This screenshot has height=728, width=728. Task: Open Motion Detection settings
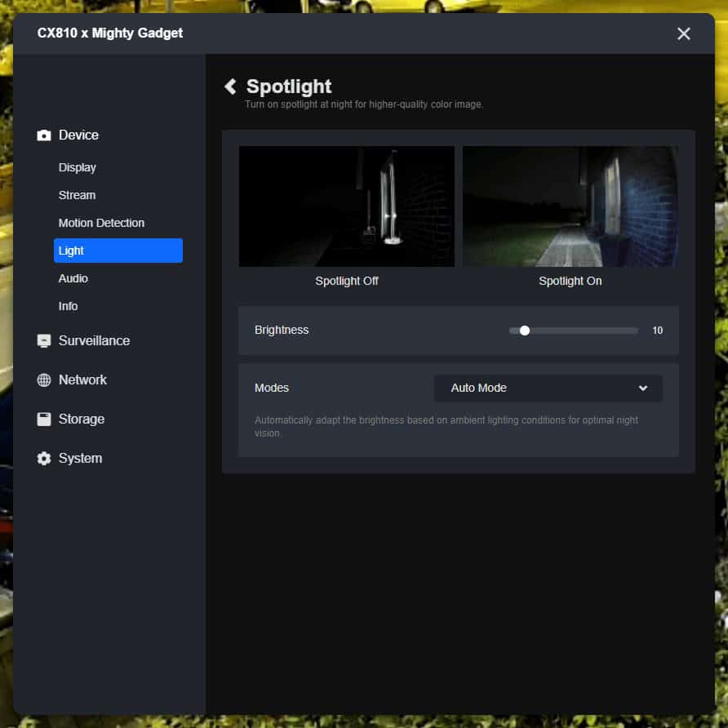[x=101, y=223]
